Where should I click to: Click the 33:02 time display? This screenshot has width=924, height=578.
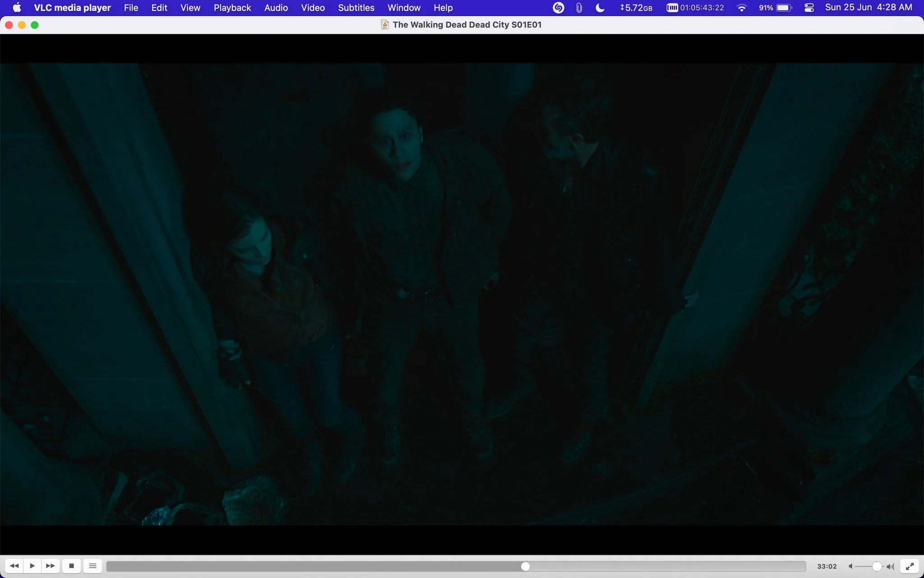pos(827,566)
